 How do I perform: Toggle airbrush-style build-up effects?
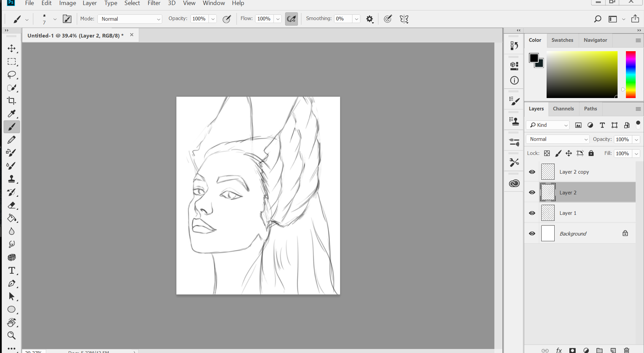291,19
